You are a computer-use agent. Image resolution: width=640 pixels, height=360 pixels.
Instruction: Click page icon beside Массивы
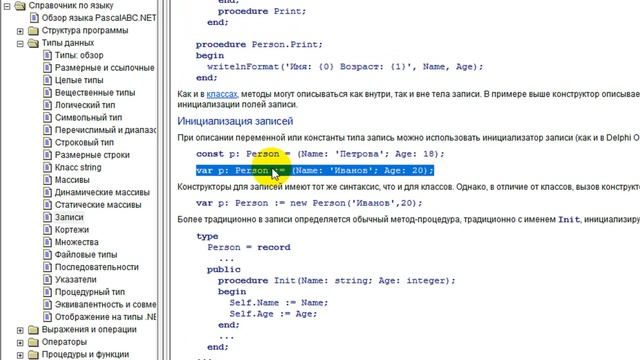click(48, 180)
